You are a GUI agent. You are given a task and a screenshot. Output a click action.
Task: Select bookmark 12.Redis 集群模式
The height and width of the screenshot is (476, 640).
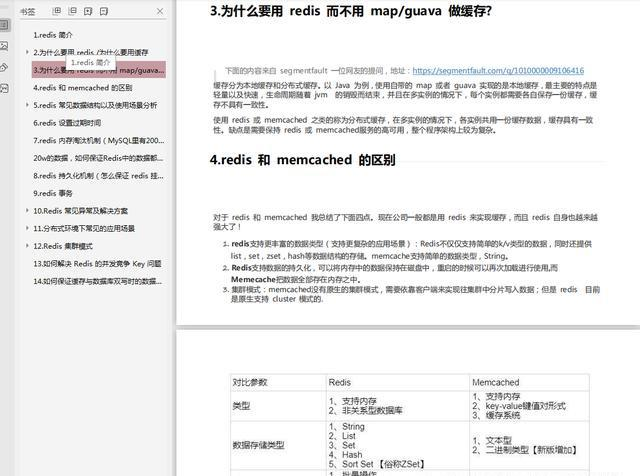pyautogui.click(x=63, y=246)
